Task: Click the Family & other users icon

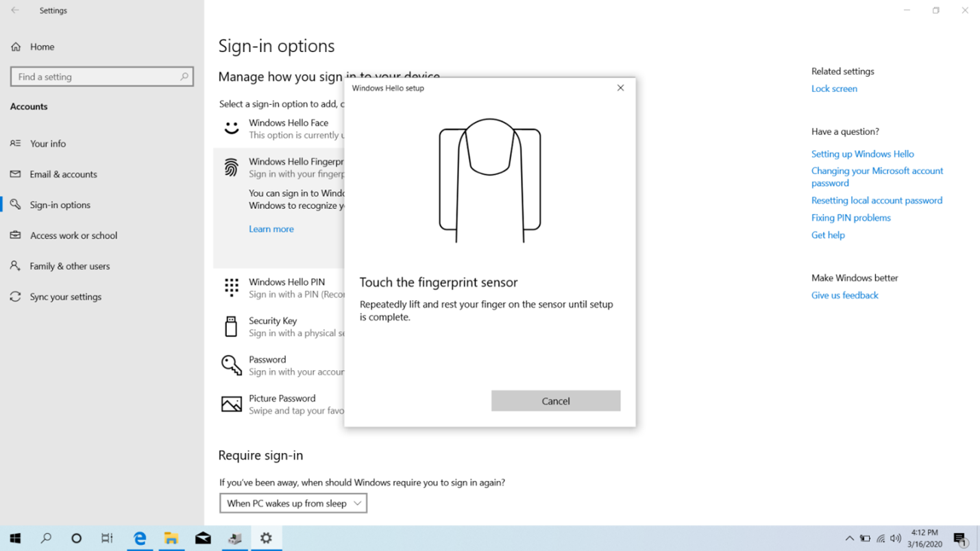Action: tap(15, 266)
